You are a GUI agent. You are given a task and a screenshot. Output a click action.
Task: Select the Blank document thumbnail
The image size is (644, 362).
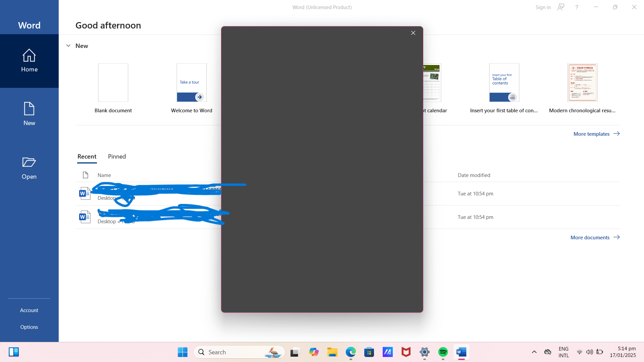click(113, 83)
